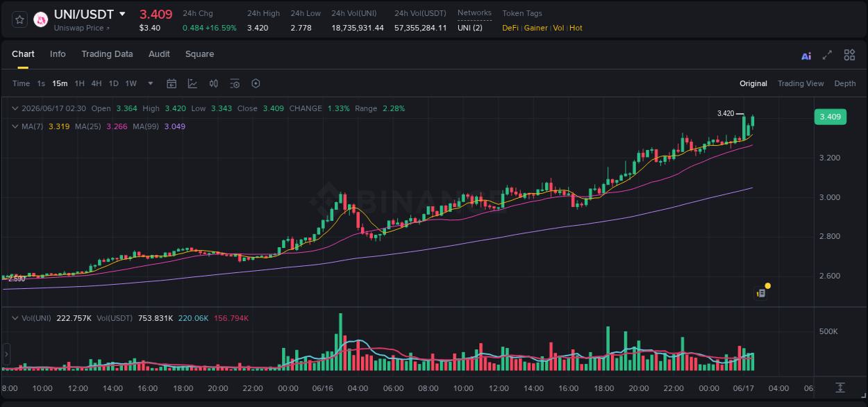Open the hexagon chart settings icon

pyautogui.click(x=256, y=83)
